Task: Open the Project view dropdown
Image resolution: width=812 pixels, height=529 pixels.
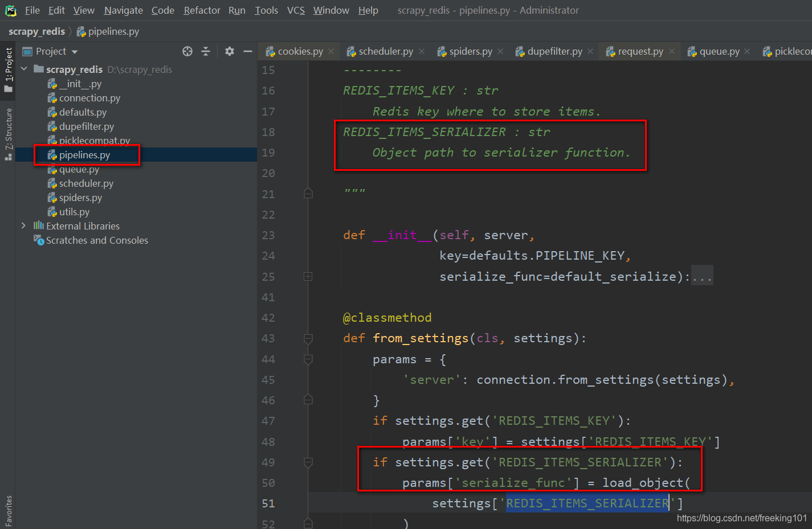Action: click(75, 52)
